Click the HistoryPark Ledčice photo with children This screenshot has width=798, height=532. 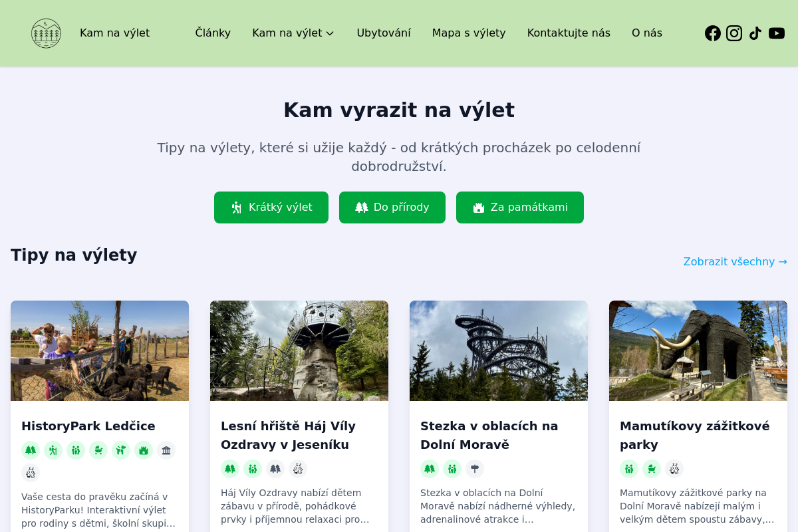(x=100, y=350)
